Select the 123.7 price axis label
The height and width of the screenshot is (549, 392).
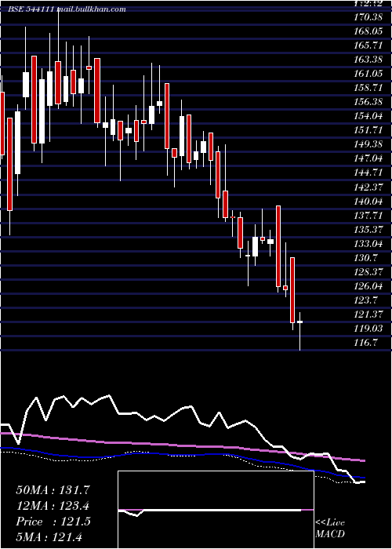366,300
